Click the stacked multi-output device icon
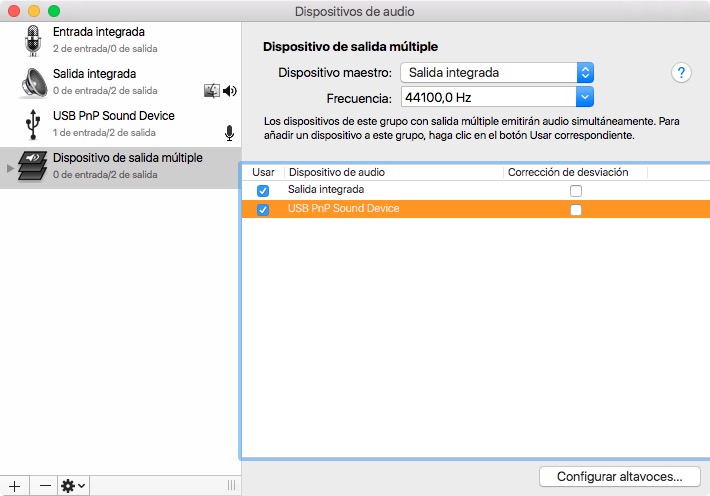 (33, 166)
